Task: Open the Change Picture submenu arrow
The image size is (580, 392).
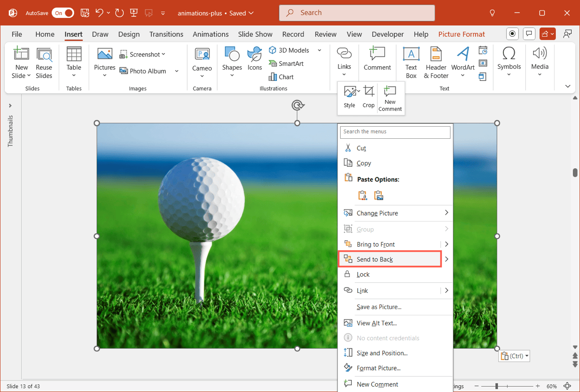Action: [447, 213]
